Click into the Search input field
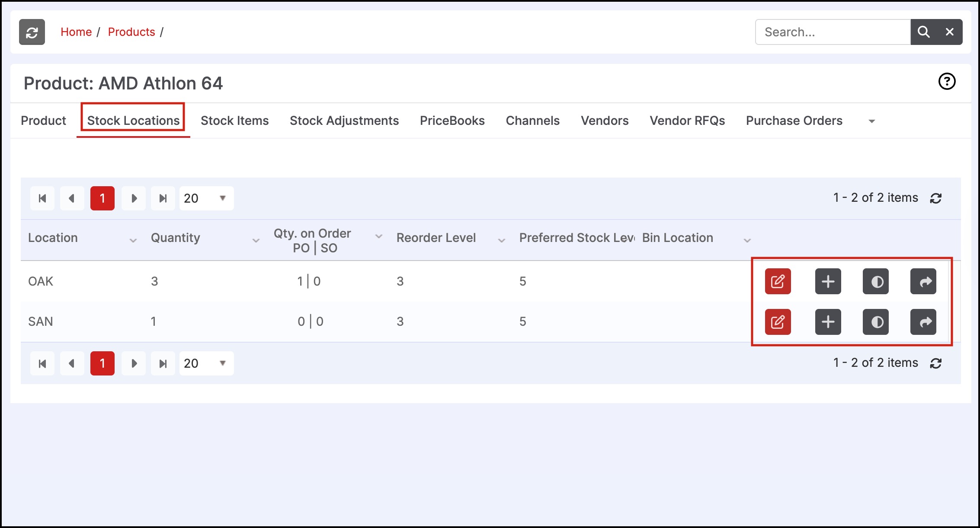 [x=833, y=32]
